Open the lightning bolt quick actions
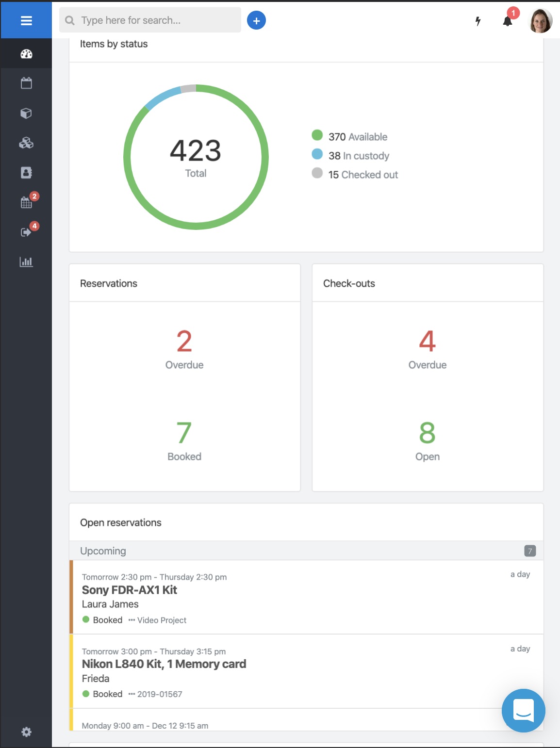This screenshot has height=748, width=560. (x=478, y=21)
